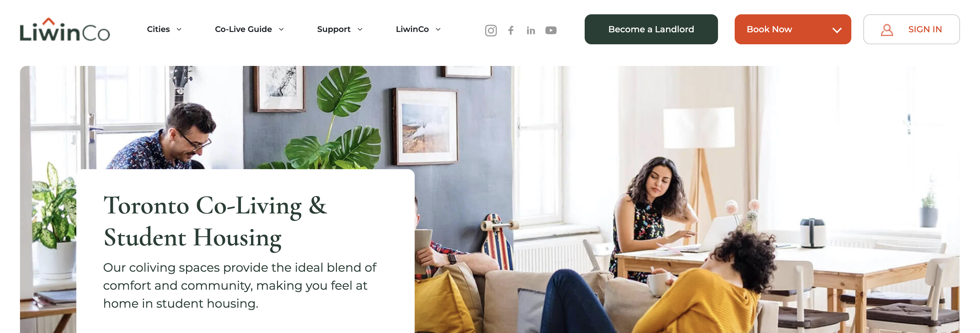Select the LiwinCo navigation label

[412, 29]
